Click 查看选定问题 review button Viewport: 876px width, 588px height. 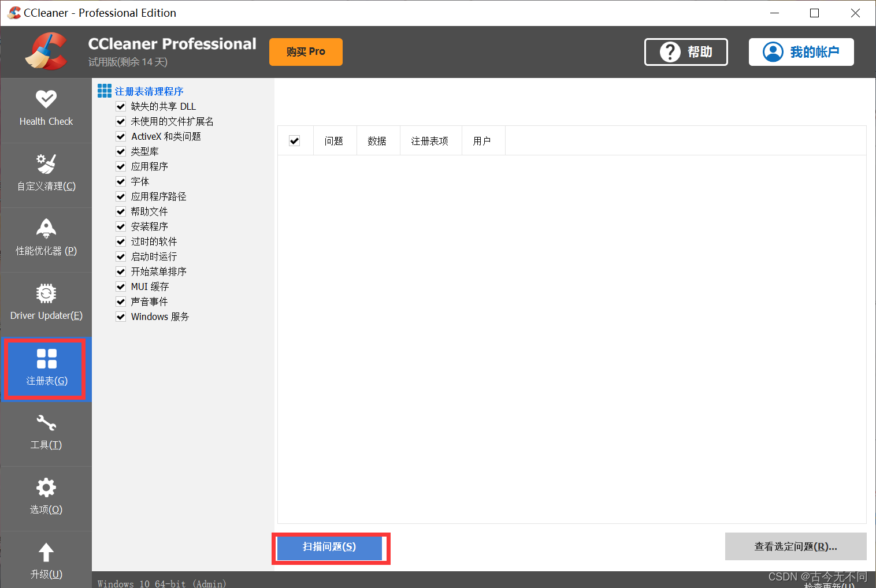796,546
